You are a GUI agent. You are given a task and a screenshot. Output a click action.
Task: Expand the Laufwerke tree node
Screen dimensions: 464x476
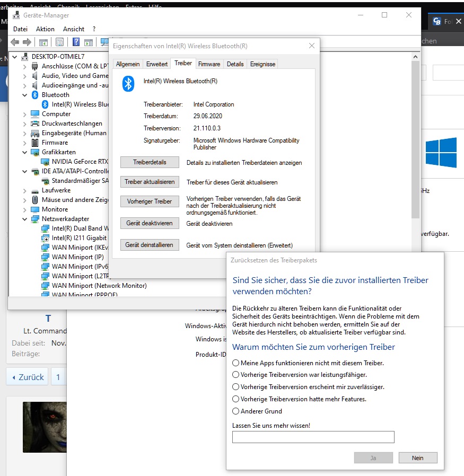point(24,191)
